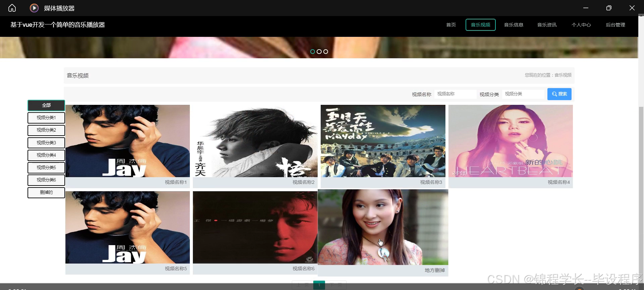Open the 音乐信息 nav item
644x290 pixels.
[514, 25]
